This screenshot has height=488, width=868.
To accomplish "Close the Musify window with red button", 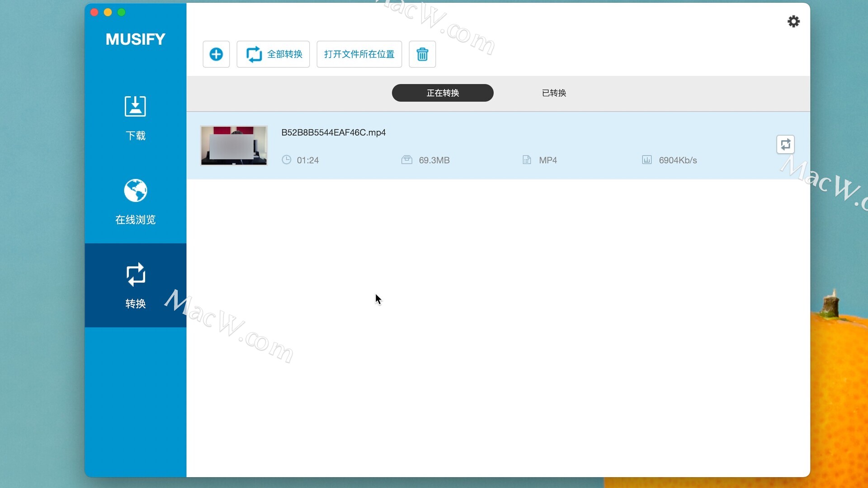I will [x=94, y=12].
